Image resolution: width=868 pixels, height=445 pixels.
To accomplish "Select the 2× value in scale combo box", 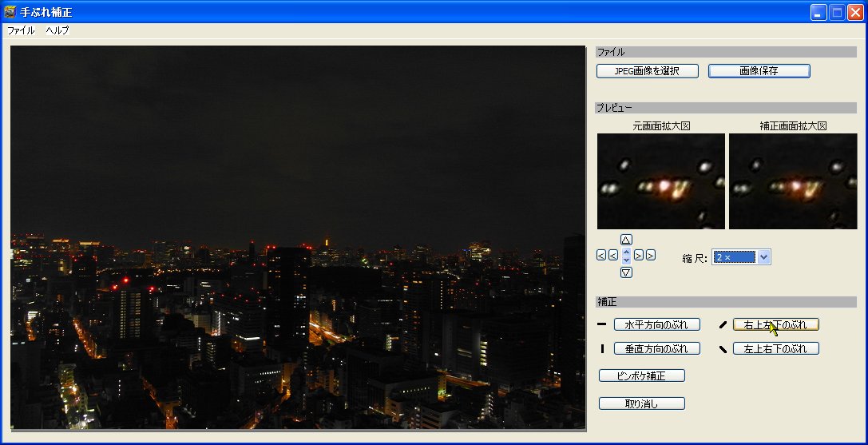I will click(x=734, y=257).
